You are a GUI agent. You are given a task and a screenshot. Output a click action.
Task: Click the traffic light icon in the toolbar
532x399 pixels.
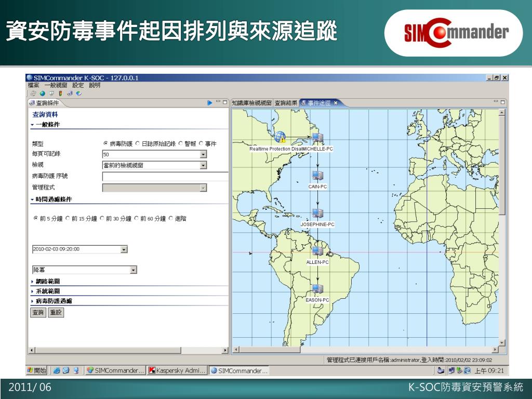point(61,94)
